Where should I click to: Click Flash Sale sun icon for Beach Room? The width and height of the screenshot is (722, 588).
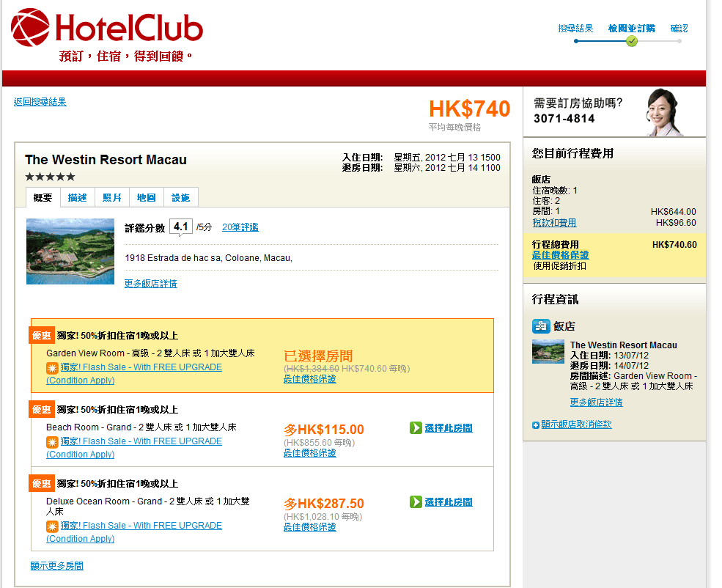tap(52, 442)
